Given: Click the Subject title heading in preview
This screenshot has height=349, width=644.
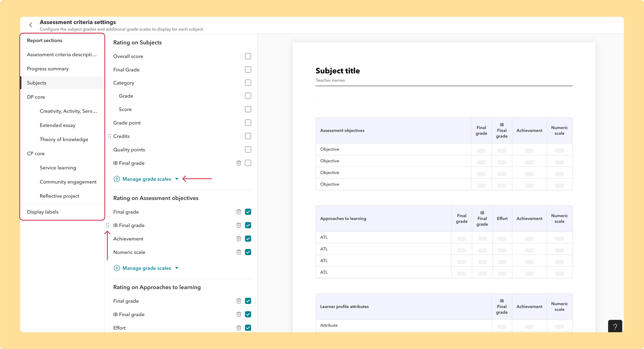Looking at the screenshot, I should coord(338,71).
